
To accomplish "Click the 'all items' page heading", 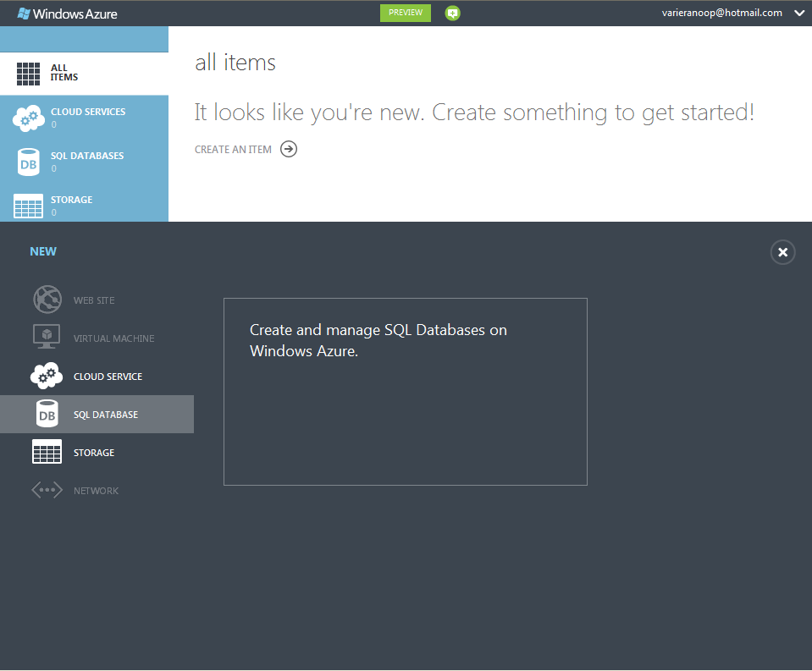I will coord(235,63).
